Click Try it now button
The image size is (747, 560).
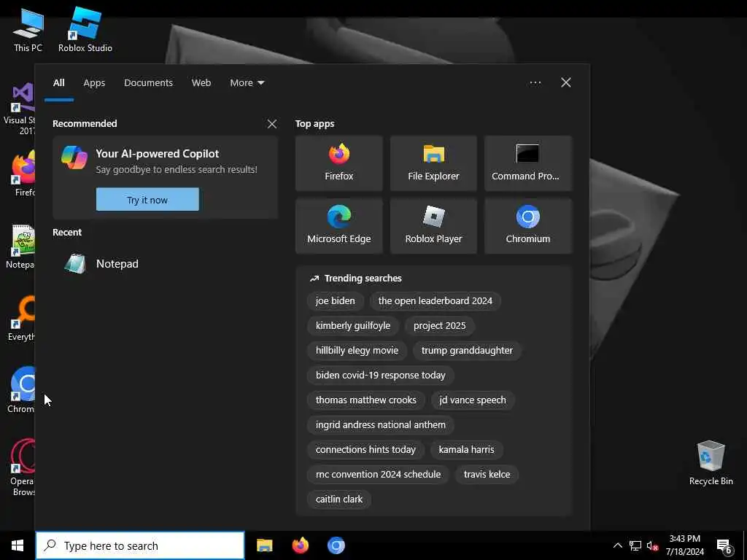[x=147, y=200]
